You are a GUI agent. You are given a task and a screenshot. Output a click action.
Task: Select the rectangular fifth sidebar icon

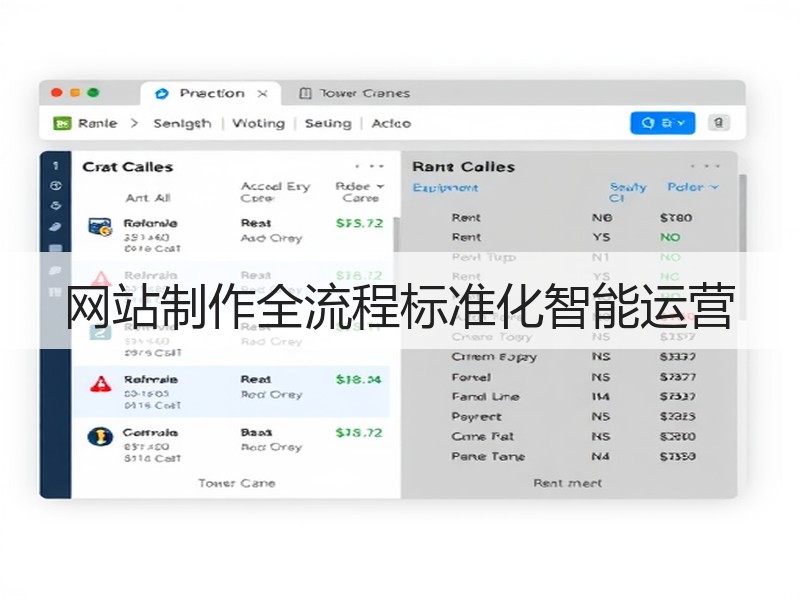(x=56, y=248)
